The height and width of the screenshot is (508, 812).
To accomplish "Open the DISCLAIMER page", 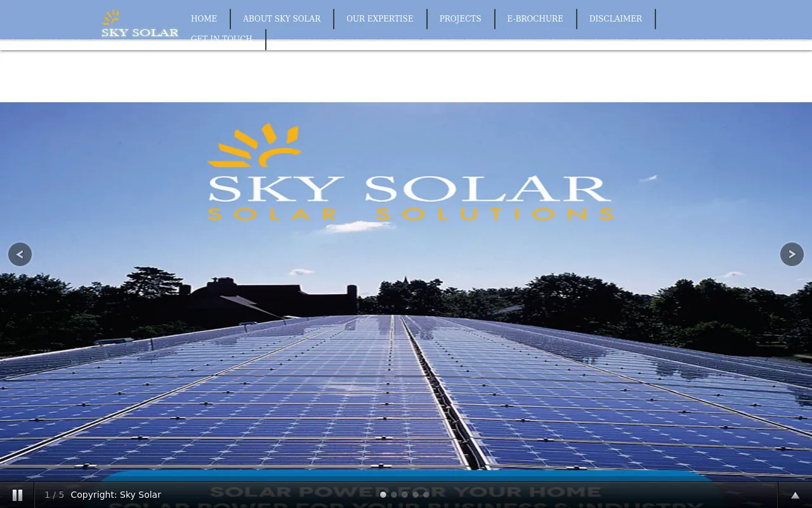I will (615, 19).
